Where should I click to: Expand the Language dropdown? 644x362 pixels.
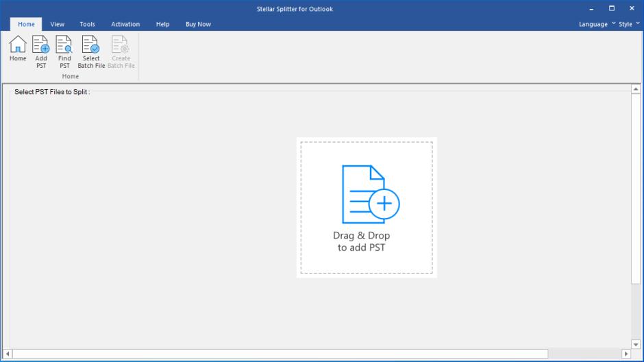coord(597,24)
